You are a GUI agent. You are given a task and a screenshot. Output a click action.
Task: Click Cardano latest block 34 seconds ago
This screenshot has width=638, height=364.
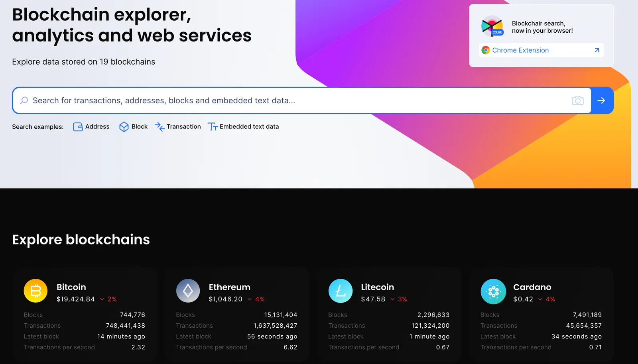[x=577, y=336]
